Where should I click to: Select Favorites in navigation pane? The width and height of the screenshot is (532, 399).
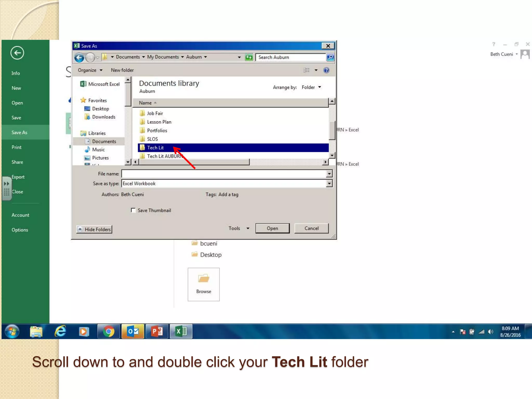94,100
